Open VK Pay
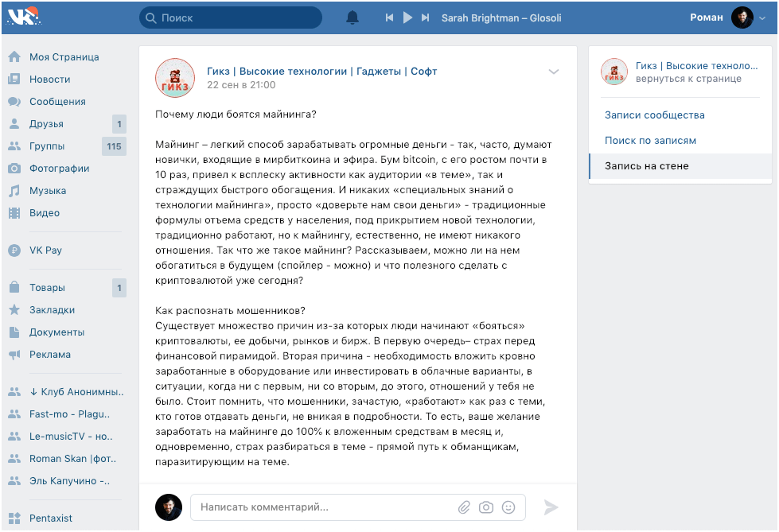 point(45,250)
